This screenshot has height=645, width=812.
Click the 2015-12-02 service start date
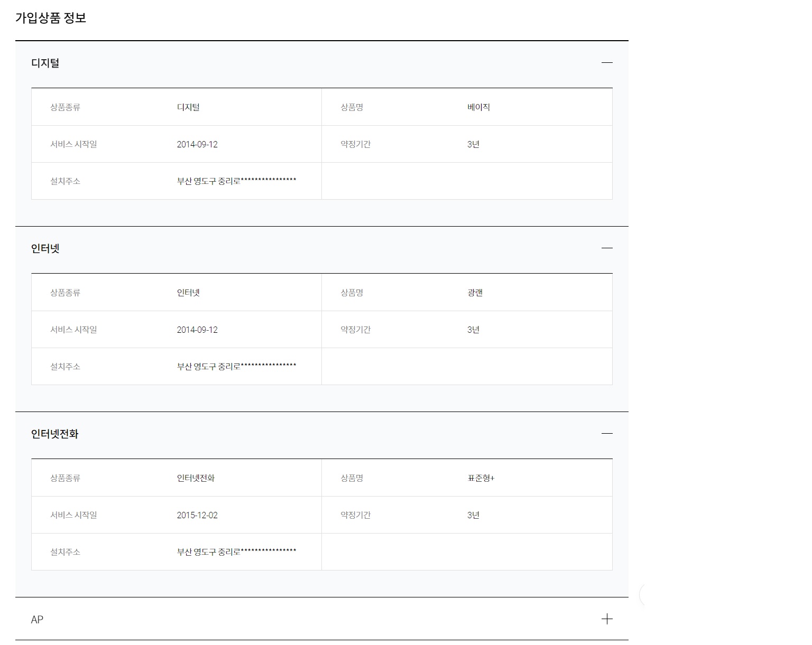click(197, 515)
